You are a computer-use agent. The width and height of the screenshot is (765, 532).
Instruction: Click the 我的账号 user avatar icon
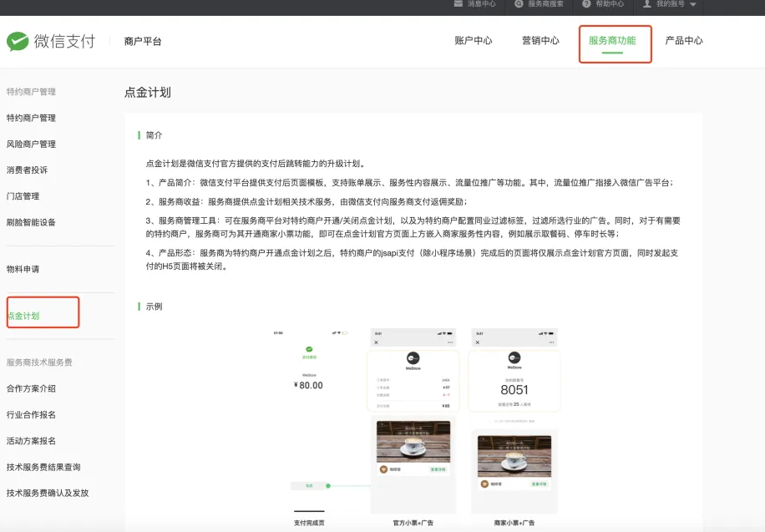[x=647, y=4]
